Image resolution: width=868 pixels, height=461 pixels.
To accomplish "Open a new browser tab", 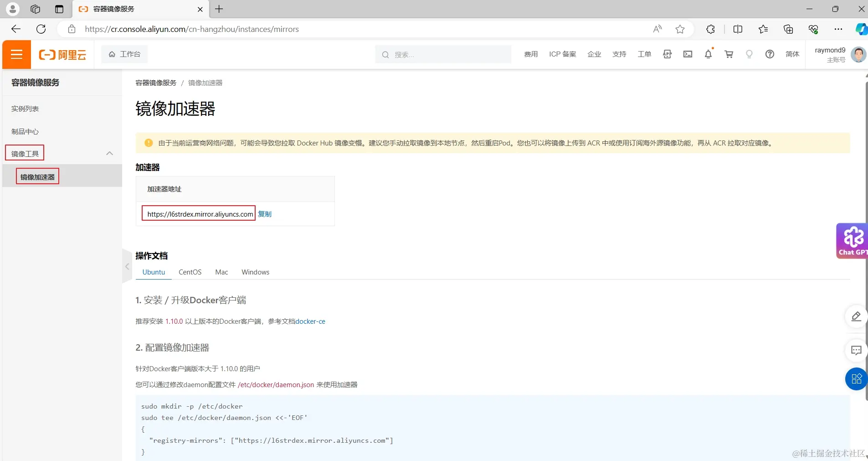I will tap(219, 9).
